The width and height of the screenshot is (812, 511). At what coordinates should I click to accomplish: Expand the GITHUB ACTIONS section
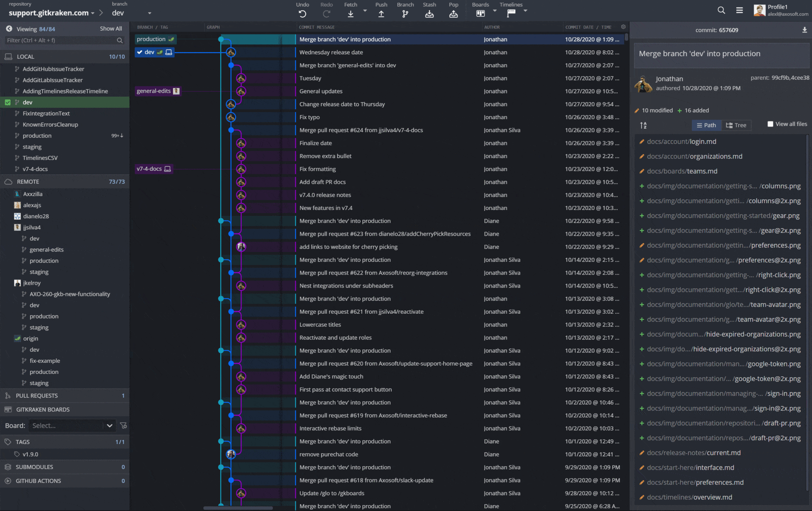[65, 481]
